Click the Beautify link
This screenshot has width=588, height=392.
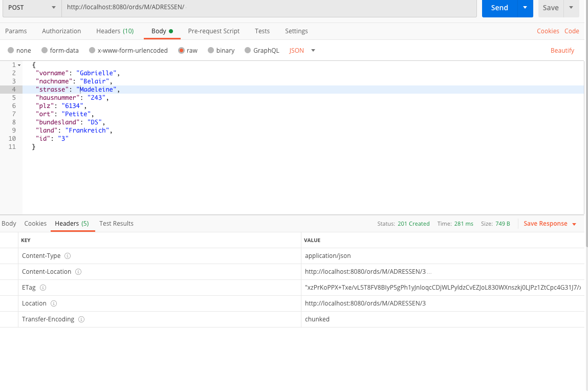pyautogui.click(x=562, y=51)
